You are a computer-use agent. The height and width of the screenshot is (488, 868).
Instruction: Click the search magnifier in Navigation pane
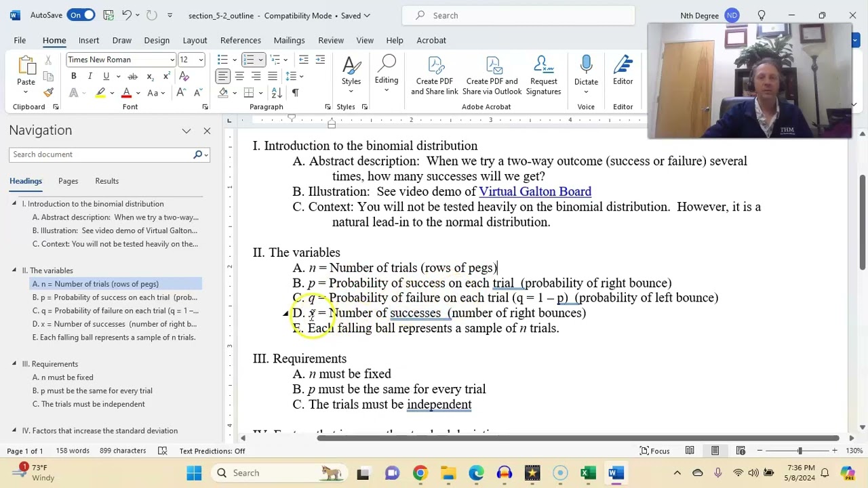(x=197, y=155)
